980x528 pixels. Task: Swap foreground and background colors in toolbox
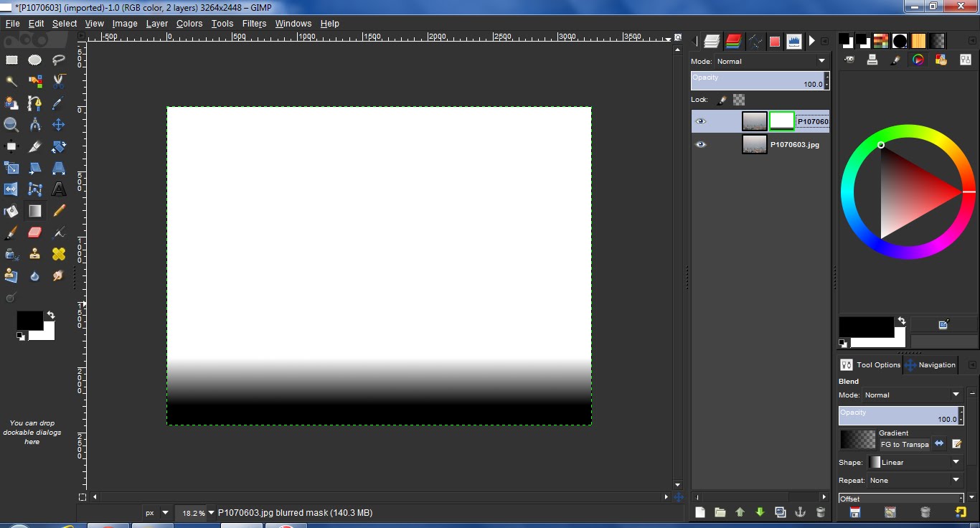[50, 315]
